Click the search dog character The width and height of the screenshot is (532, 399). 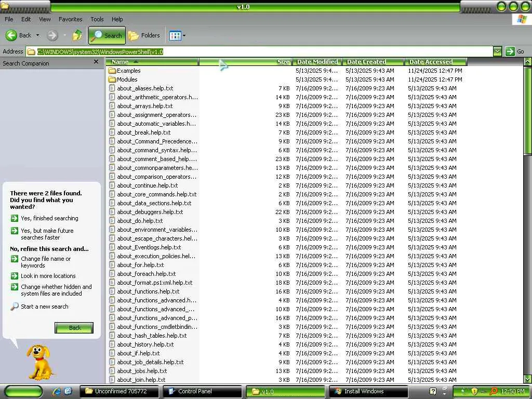click(40, 362)
